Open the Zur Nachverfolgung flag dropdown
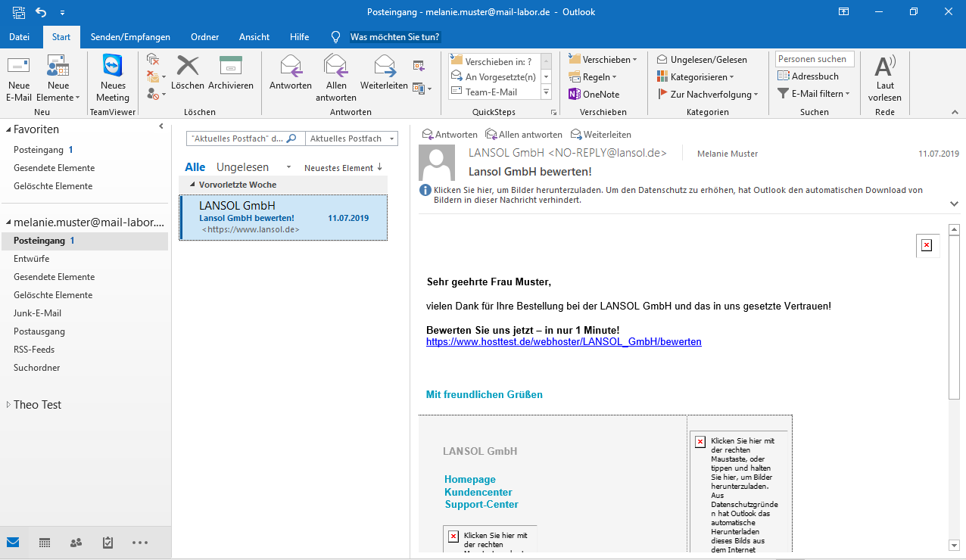 pyautogui.click(x=708, y=94)
